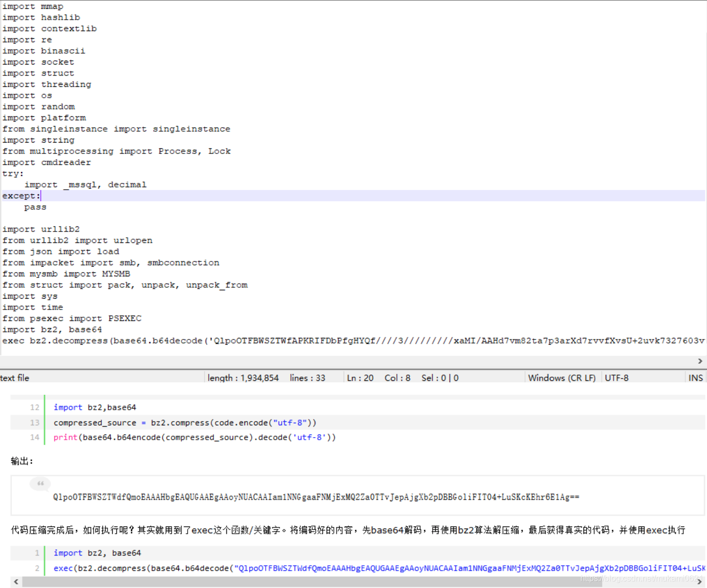707x588 pixels.
Task: Click the line 'import mmap'
Action: [33, 6]
